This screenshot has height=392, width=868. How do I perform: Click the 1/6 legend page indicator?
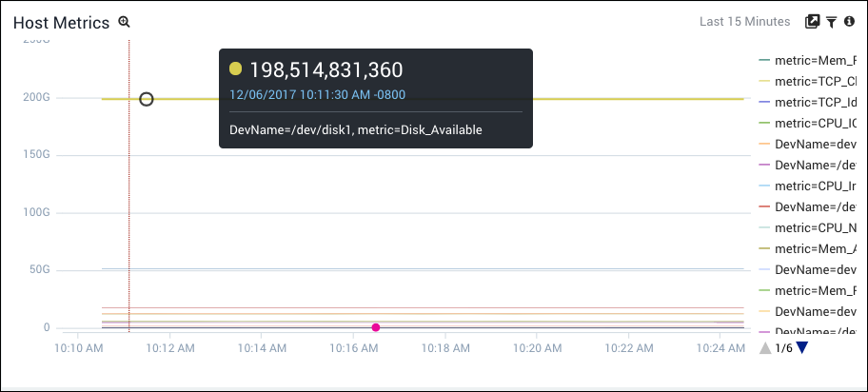pyautogui.click(x=783, y=348)
